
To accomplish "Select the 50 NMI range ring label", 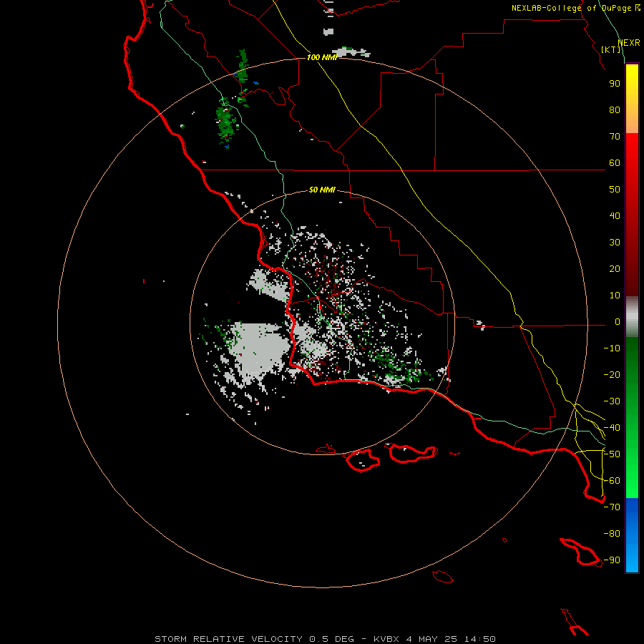I will coord(322,190).
